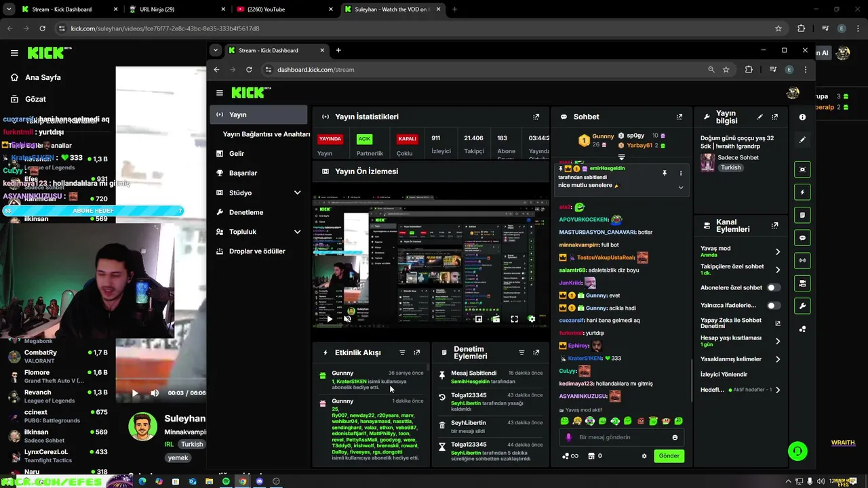The height and width of the screenshot is (488, 868).
Task: Pop out the Denetim Eylemleri panel
Action: click(536, 352)
